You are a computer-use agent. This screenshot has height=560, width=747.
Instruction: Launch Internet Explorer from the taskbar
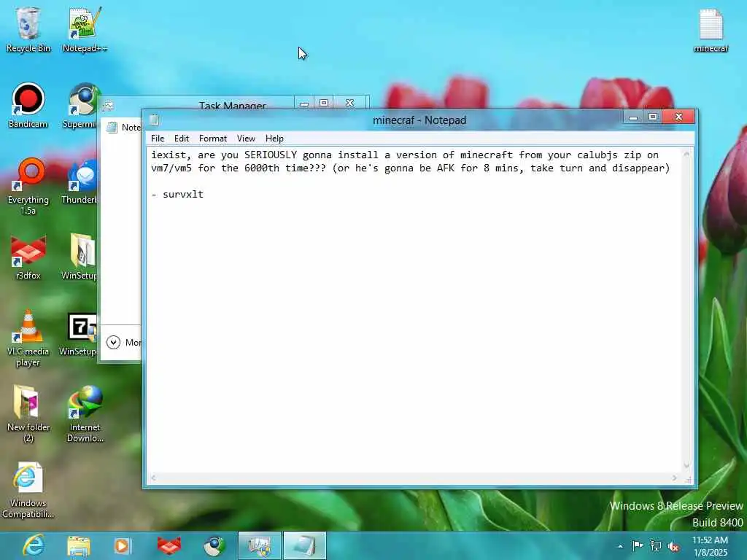point(34,545)
